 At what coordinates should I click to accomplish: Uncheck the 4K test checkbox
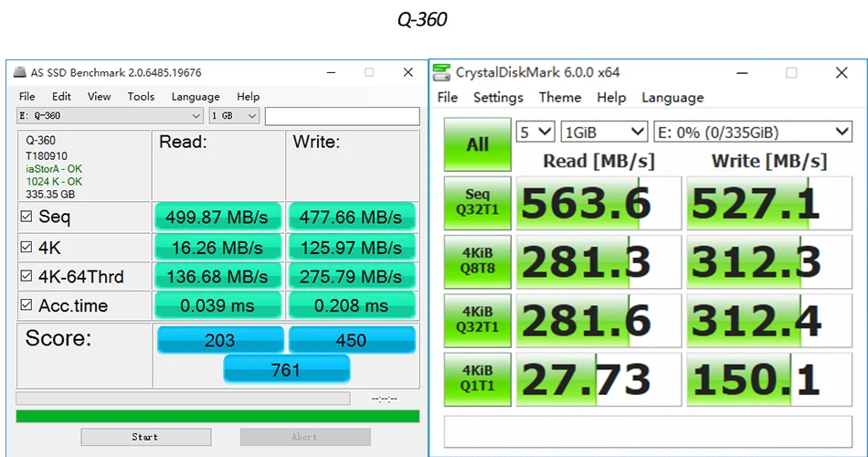(26, 247)
